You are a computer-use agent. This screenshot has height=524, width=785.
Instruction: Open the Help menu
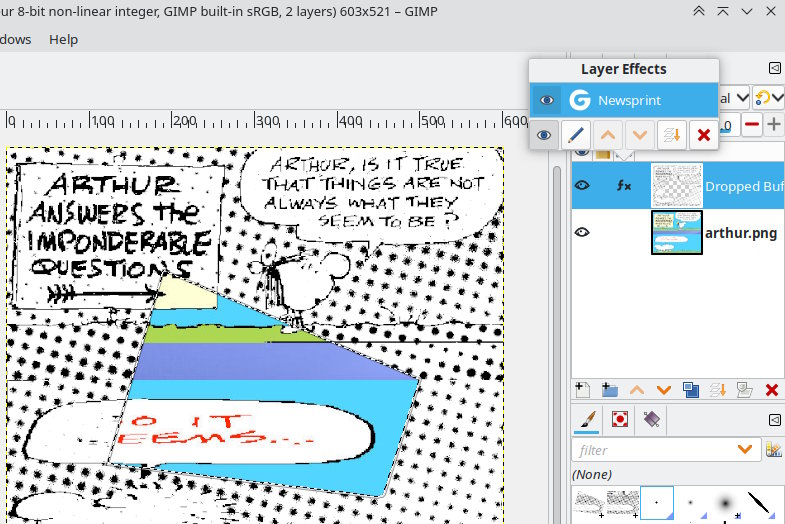(63, 40)
